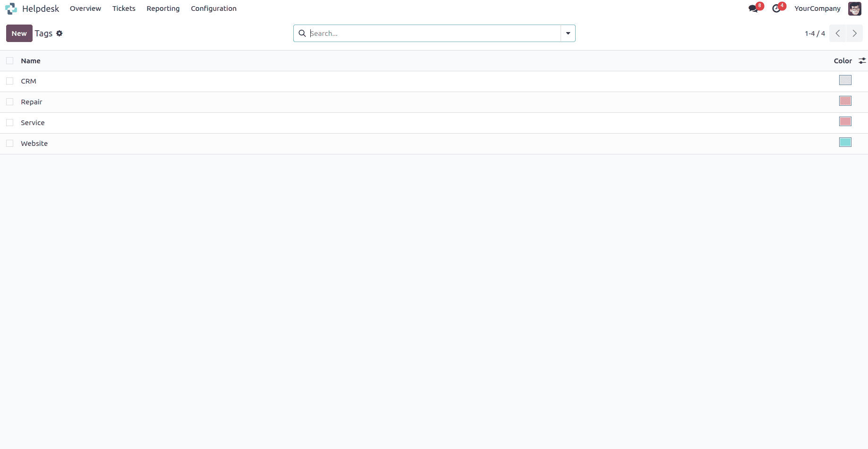Open the Helpdesk app home icon
This screenshot has width=868, height=449.
click(x=11, y=8)
